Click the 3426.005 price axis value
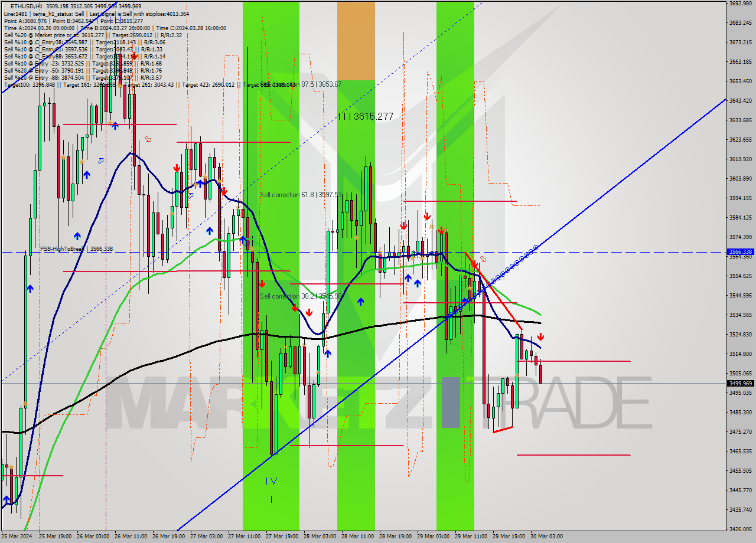This screenshot has height=543, width=756. point(741,529)
